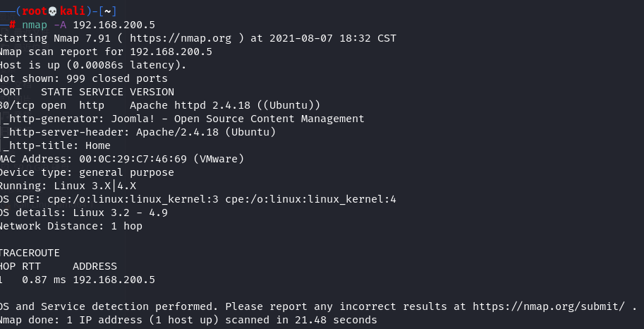Click the http-title: Home line
The width and height of the screenshot is (644, 329).
(x=56, y=145)
